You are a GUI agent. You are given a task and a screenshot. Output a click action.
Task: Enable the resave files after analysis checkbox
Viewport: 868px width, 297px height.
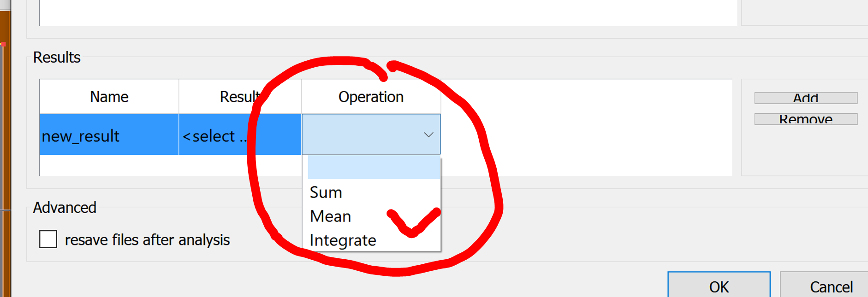click(48, 239)
